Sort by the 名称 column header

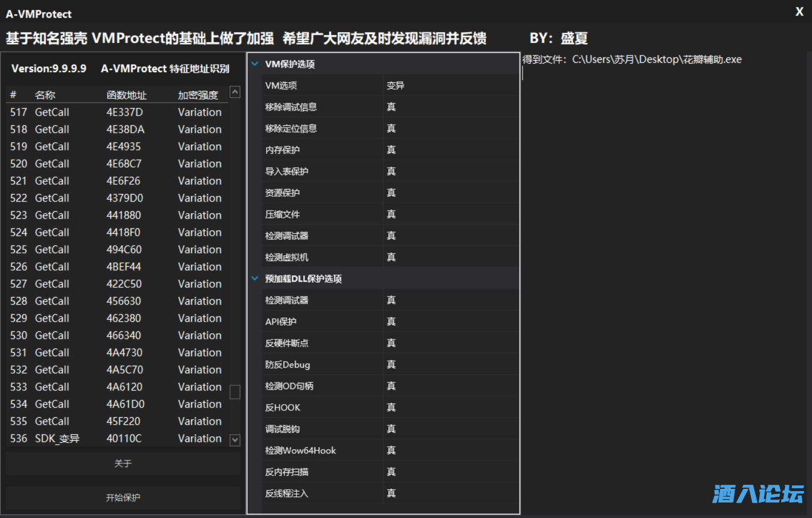pos(45,95)
